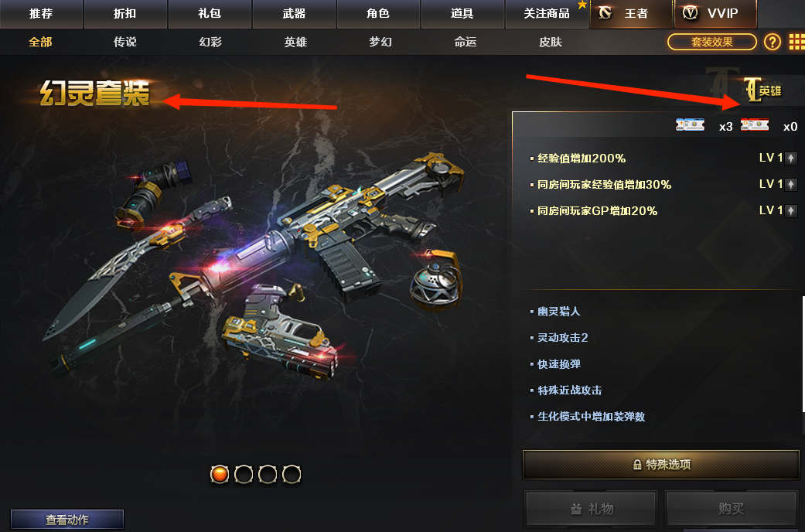Upgrade 同房间玩家GP增加20% level arrow

coord(791,210)
